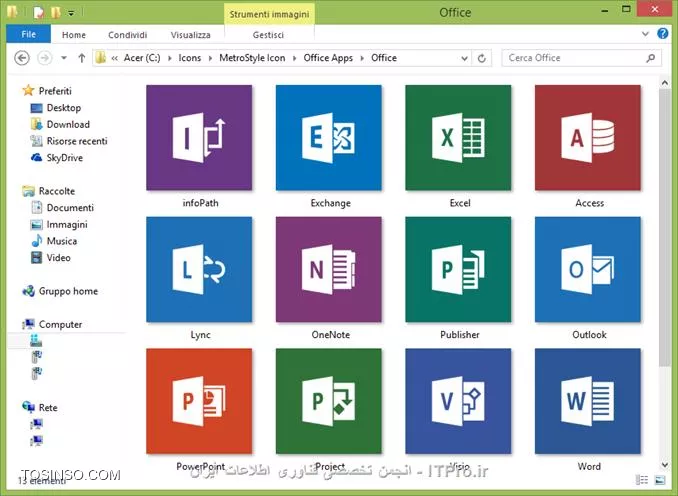The image size is (678, 496).
Task: Open Documenti library
Action: click(70, 208)
